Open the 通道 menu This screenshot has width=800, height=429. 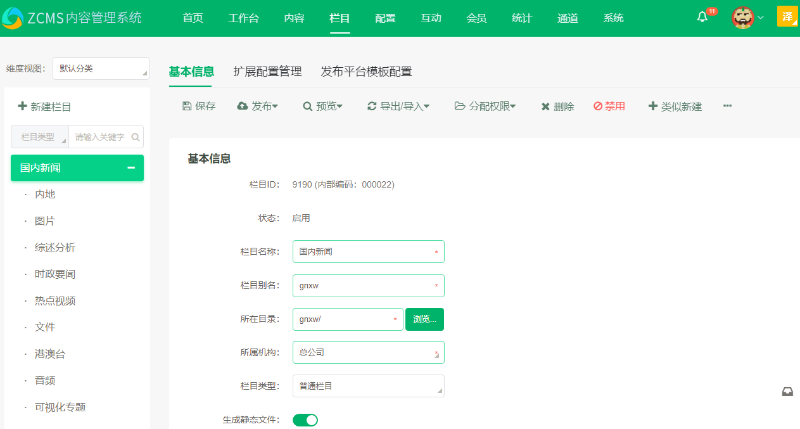pyautogui.click(x=567, y=18)
